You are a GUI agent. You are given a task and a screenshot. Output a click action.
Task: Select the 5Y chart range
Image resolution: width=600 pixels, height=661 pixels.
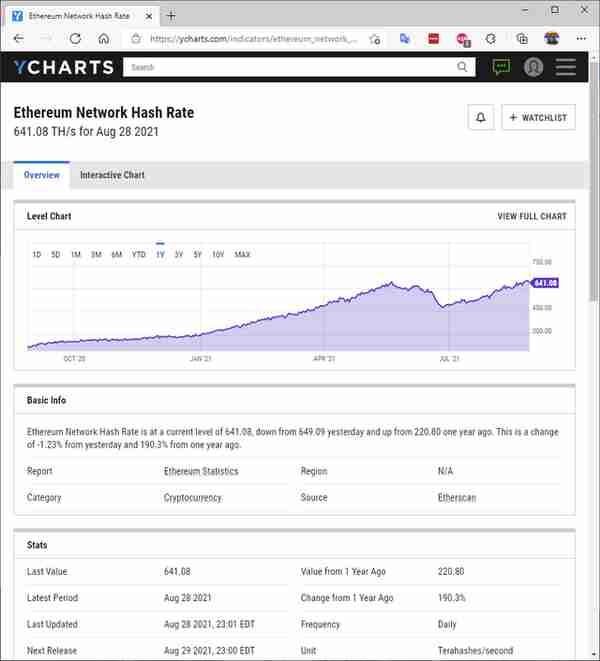coord(197,255)
